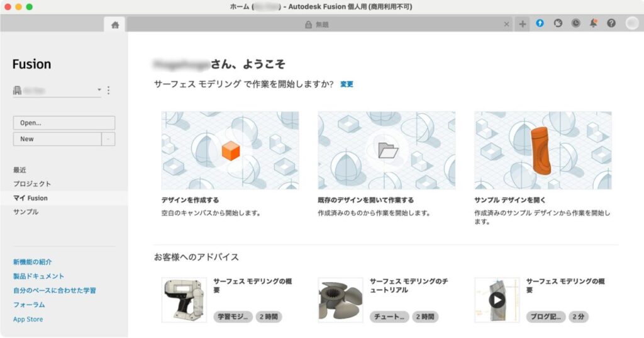Open the help question mark icon
The image size is (644, 338).
tap(611, 23)
